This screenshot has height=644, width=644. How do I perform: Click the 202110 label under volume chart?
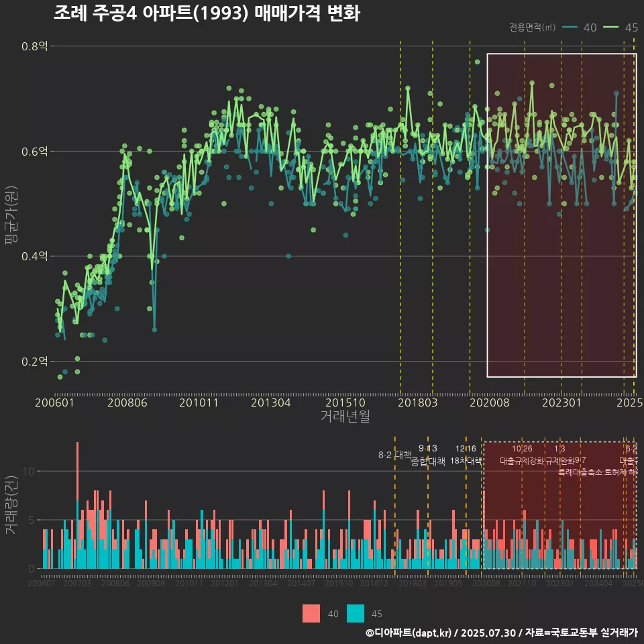pyautogui.click(x=522, y=583)
